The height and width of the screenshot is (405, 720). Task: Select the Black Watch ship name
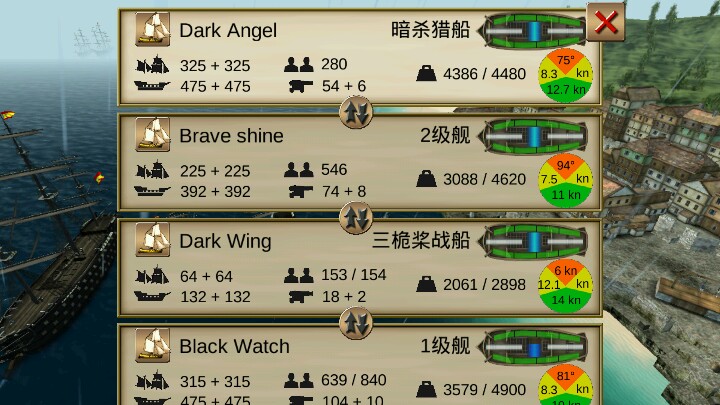pos(234,347)
